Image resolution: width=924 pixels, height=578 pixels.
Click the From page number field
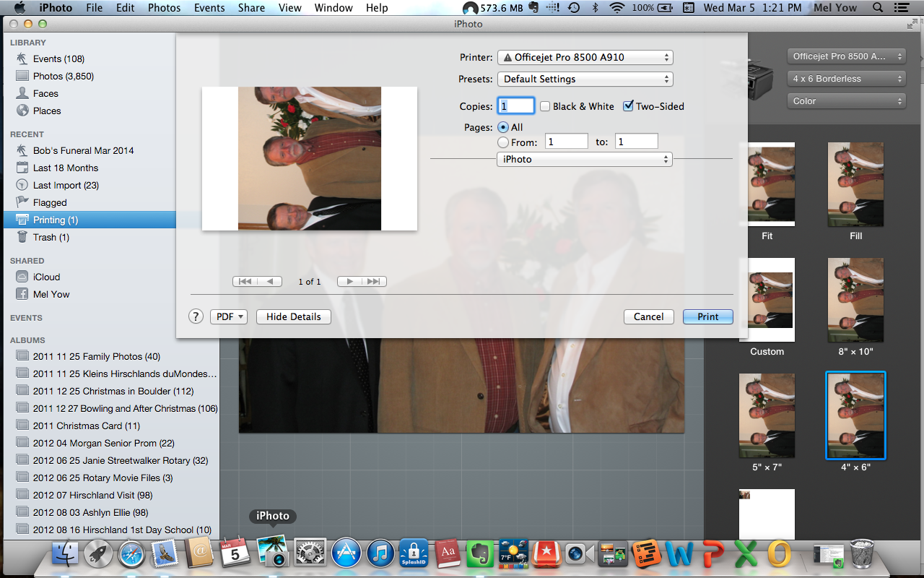click(x=567, y=142)
